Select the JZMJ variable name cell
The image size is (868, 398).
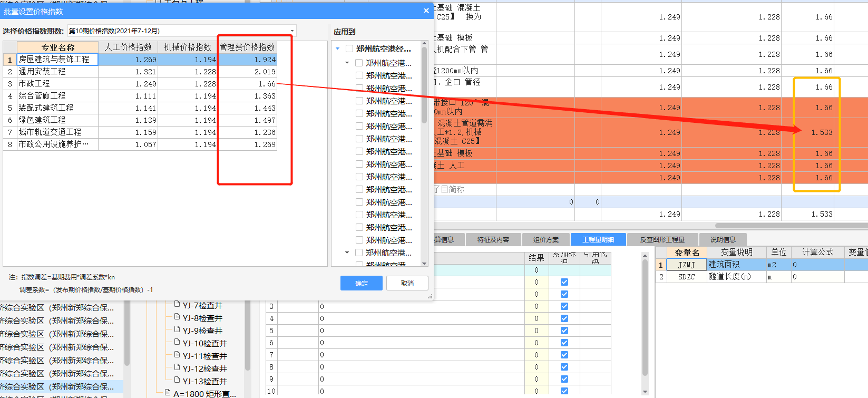click(x=687, y=265)
